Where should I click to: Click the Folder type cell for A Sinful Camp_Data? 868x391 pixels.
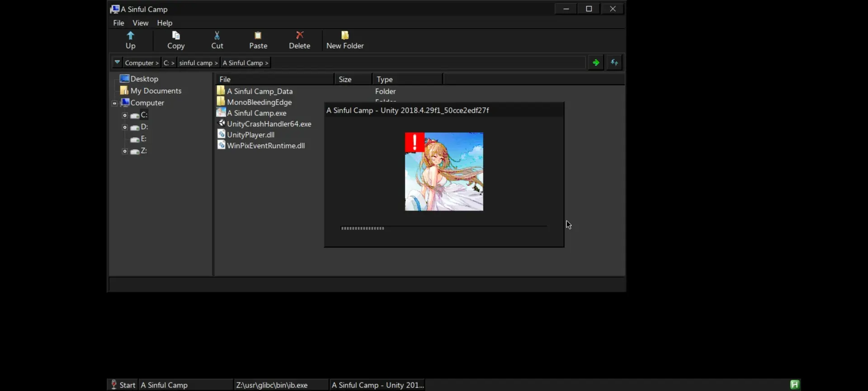click(385, 91)
